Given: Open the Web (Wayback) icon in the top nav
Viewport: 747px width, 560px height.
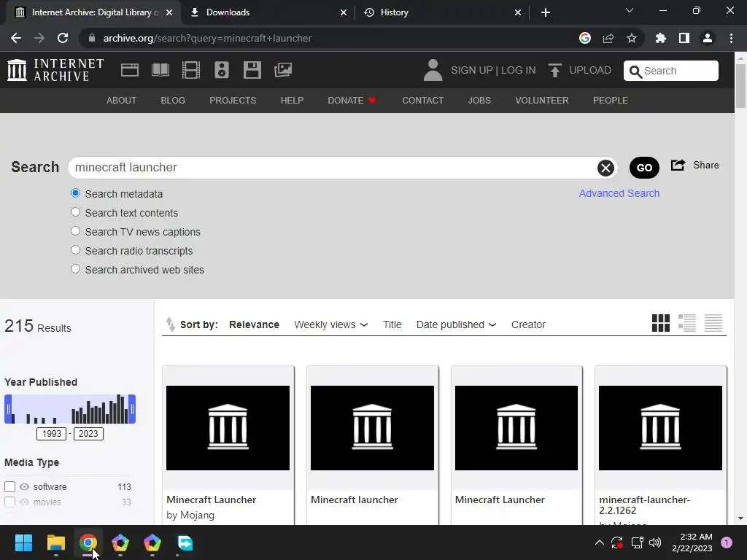Looking at the screenshot, I should pyautogui.click(x=130, y=70).
